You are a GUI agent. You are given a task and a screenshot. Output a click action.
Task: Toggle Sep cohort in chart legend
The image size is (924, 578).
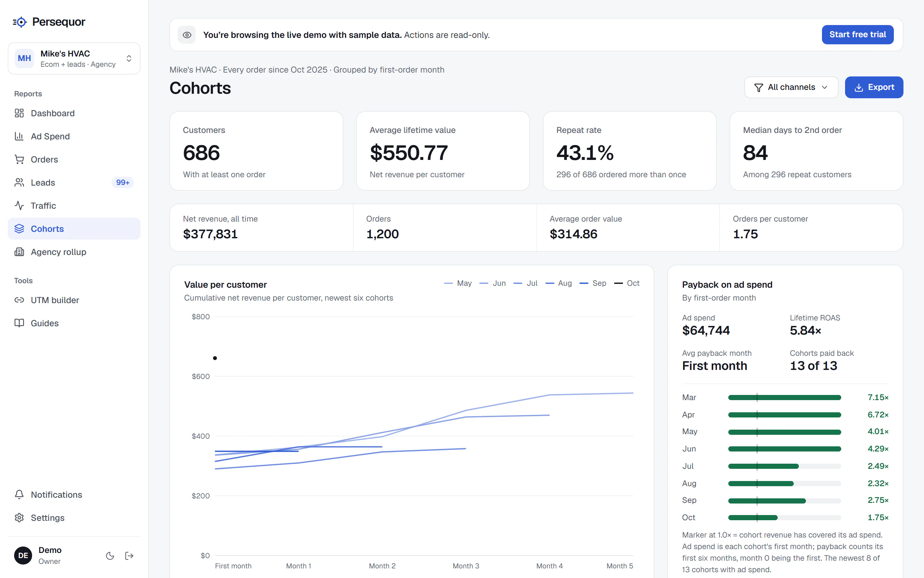tap(593, 283)
